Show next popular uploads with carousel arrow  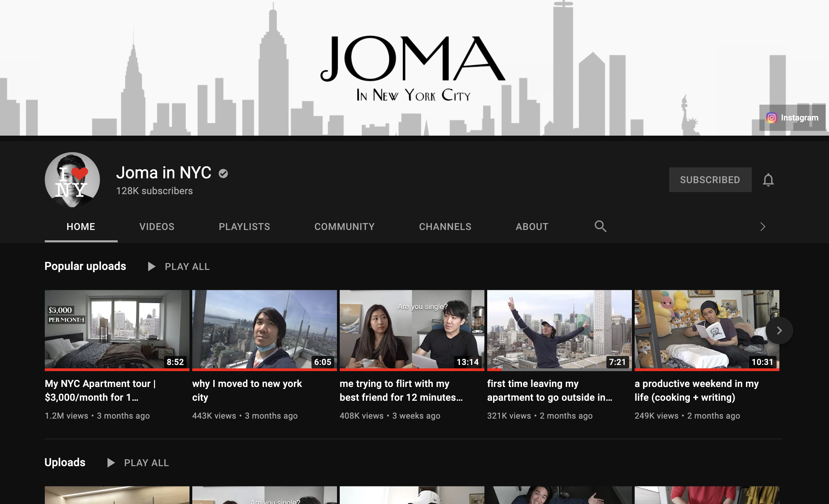pos(779,330)
